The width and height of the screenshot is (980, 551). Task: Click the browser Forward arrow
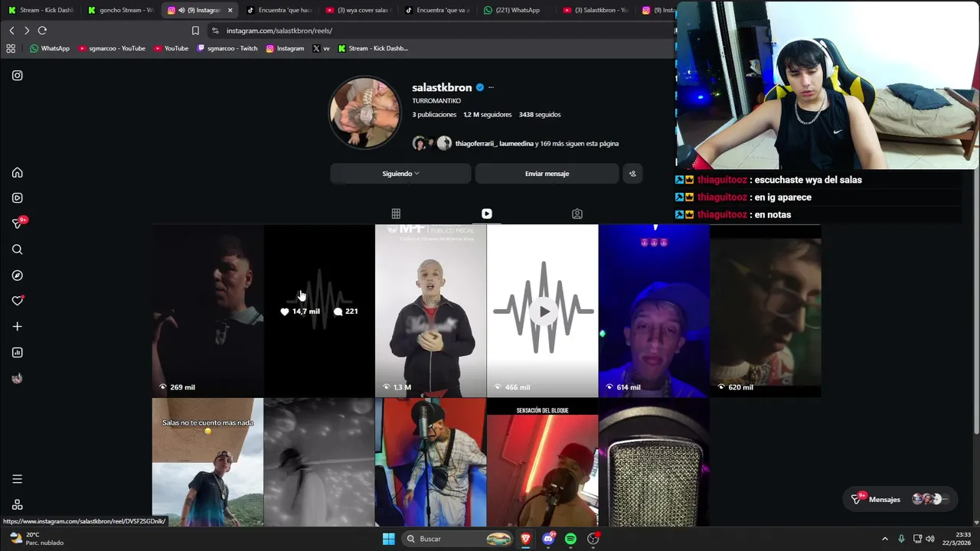[x=27, y=31]
